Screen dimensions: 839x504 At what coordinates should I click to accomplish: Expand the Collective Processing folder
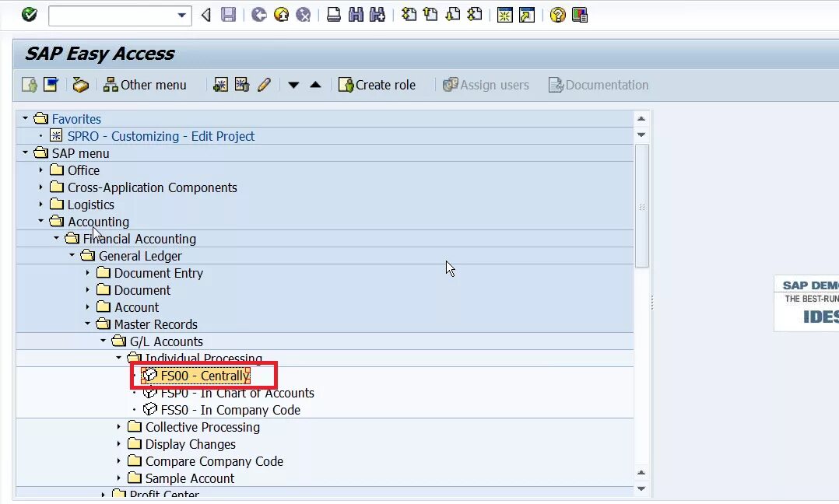(x=118, y=426)
